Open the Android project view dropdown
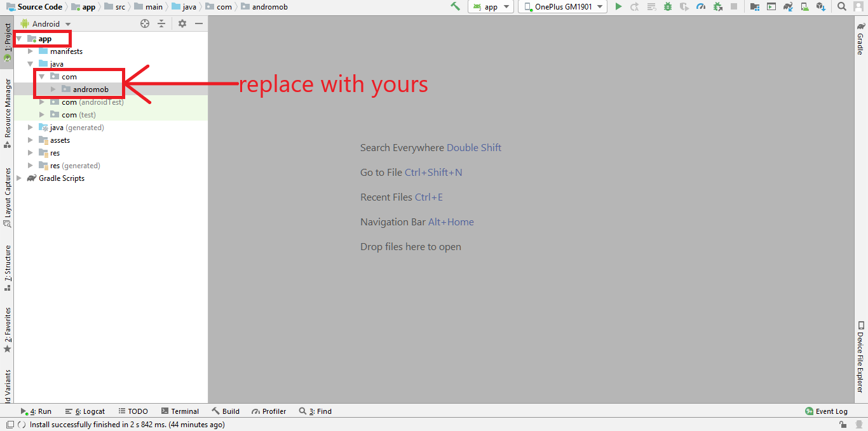The width and height of the screenshot is (868, 431). pyautogui.click(x=46, y=23)
